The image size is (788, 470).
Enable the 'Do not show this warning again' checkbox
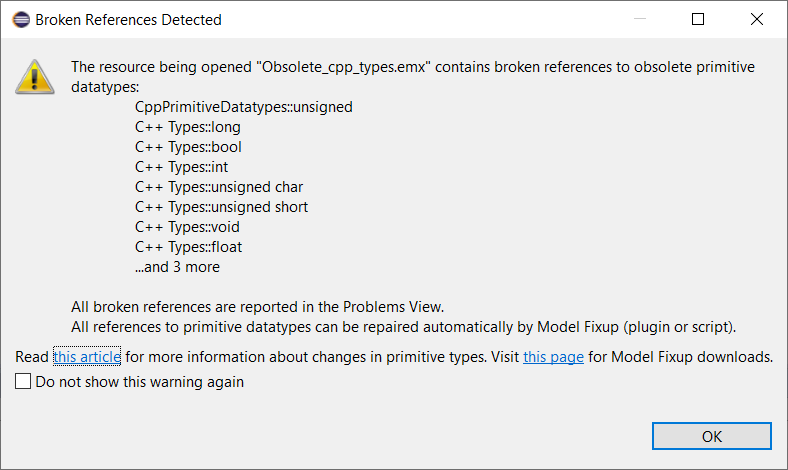(23, 382)
